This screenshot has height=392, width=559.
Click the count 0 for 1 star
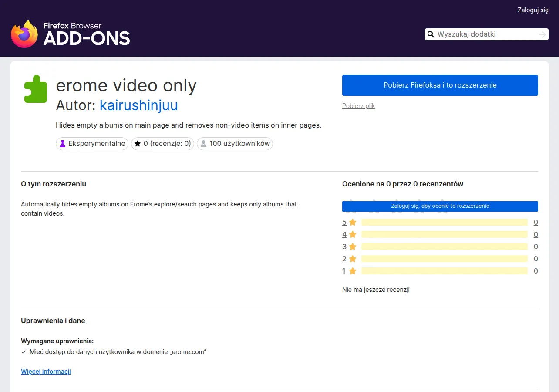coord(536,271)
